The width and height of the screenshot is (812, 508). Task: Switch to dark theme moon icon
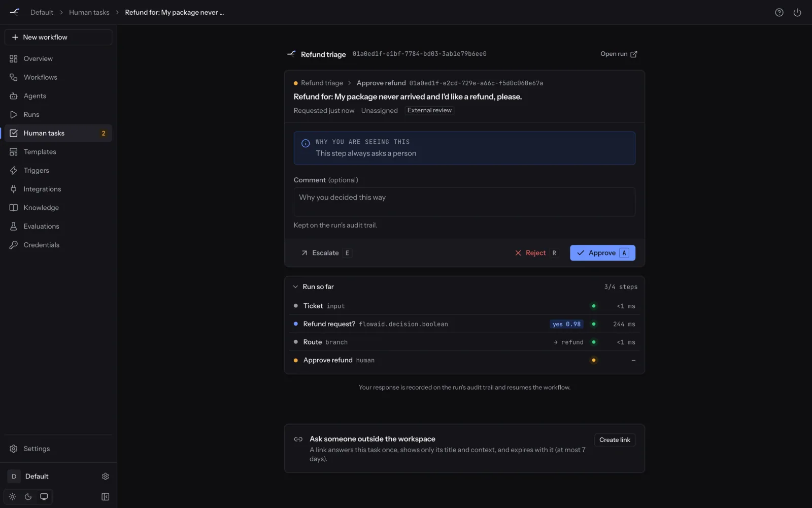[28, 497]
